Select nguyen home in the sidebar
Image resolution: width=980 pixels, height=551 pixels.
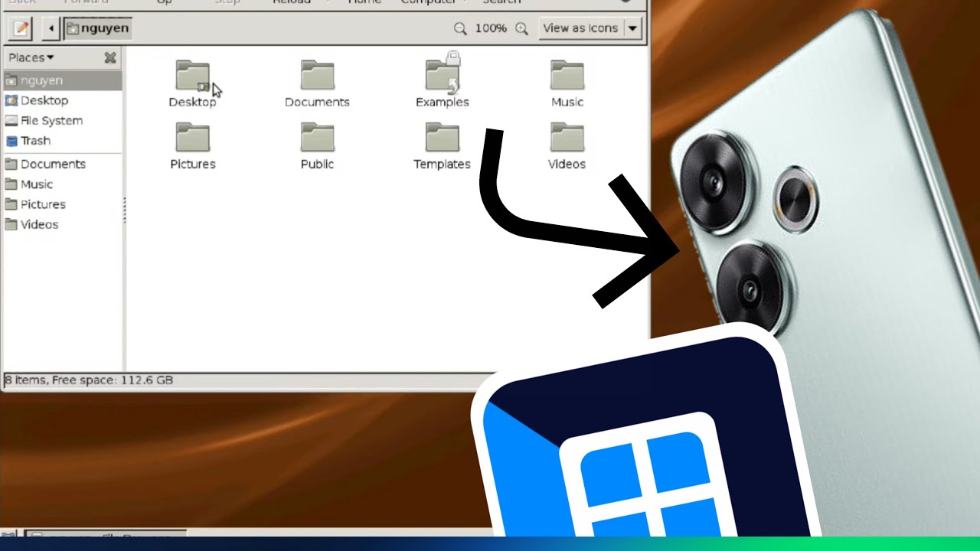tap(61, 80)
